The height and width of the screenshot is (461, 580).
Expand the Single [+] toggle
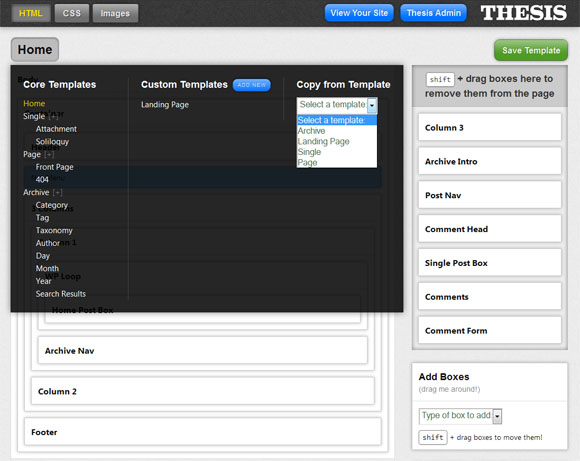click(54, 116)
